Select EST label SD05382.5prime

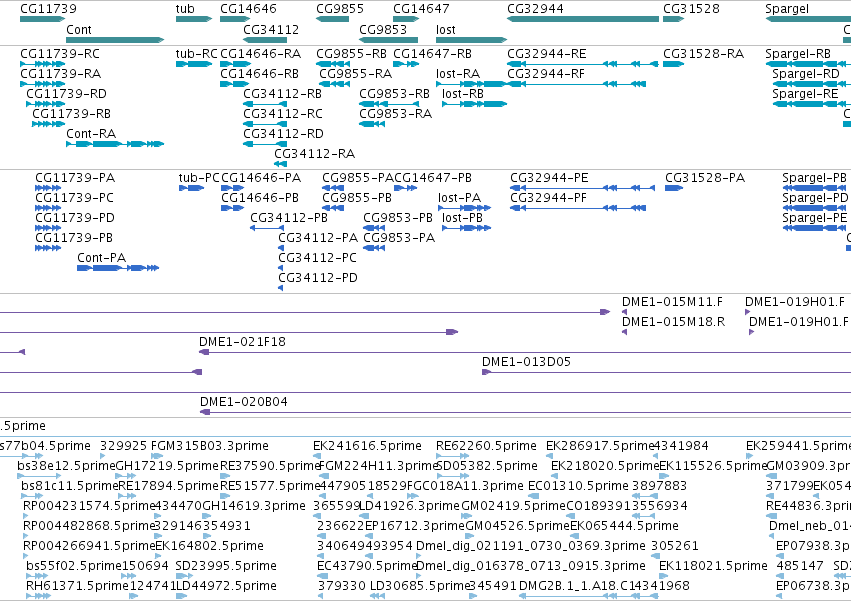[x=487, y=466]
